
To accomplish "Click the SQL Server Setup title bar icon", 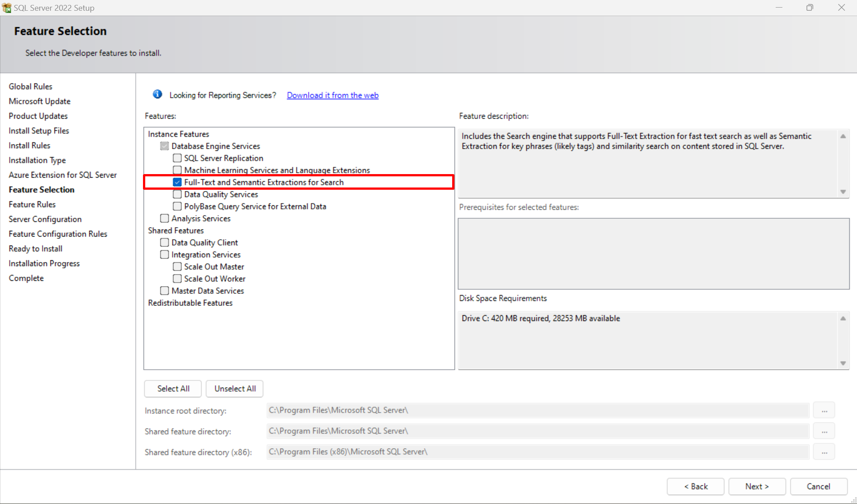I will 7,8.
